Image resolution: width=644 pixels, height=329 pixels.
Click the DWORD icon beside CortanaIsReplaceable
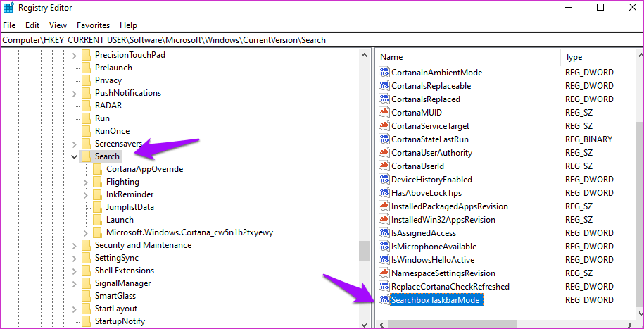coord(384,86)
